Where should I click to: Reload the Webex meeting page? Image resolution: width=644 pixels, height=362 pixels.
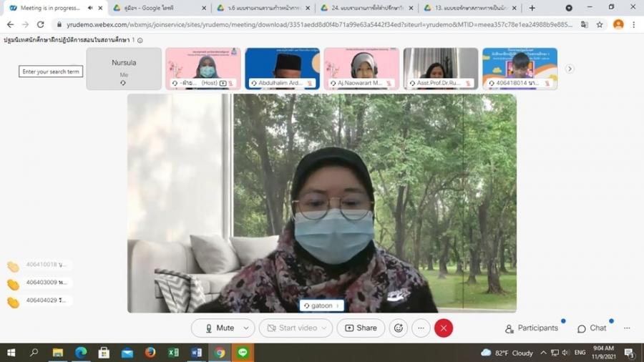[41, 24]
